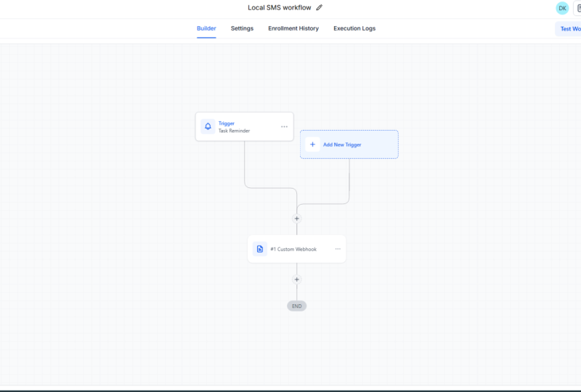Open Custom Webhook step options menu
Image resolution: width=581 pixels, height=392 pixels.
(338, 249)
